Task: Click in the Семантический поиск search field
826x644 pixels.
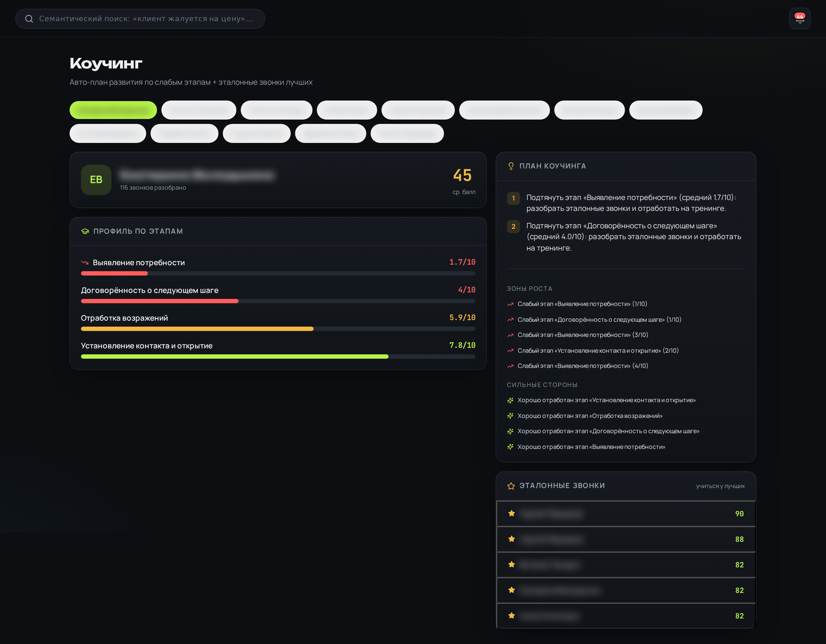Action: pos(140,18)
